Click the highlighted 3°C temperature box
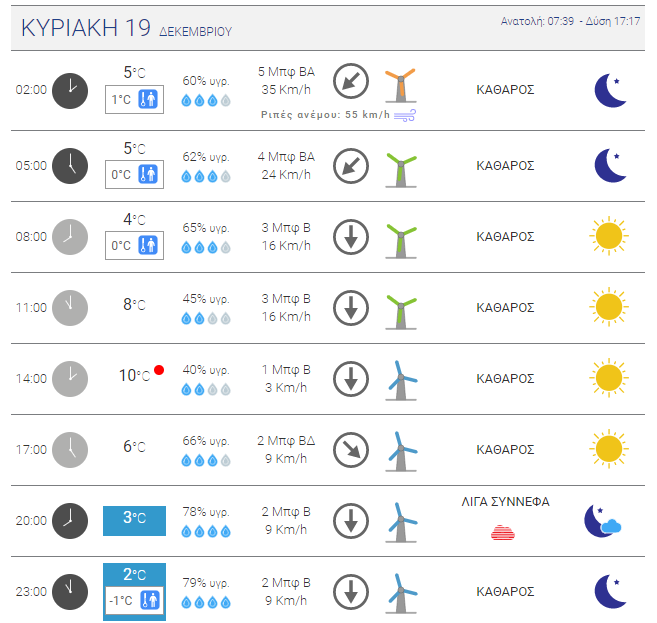Viewport: 657px width, 623px height. tap(135, 521)
